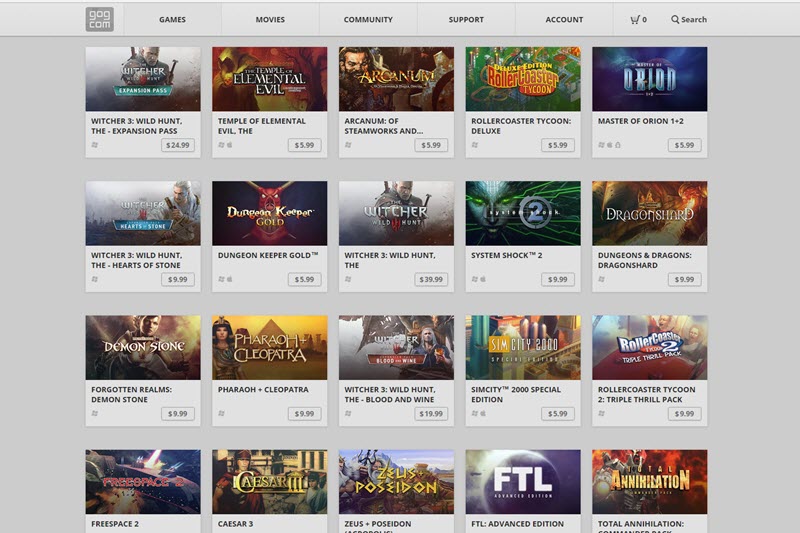The image size is (800, 533).
Task: Click the title "FORGOTTEN REALMS: DEMON STONE"
Action: click(132, 394)
